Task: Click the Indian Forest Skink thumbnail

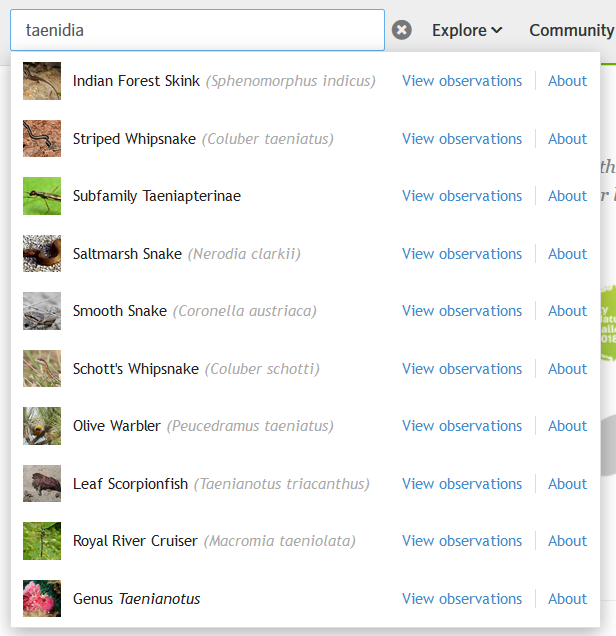Action: [x=42, y=81]
